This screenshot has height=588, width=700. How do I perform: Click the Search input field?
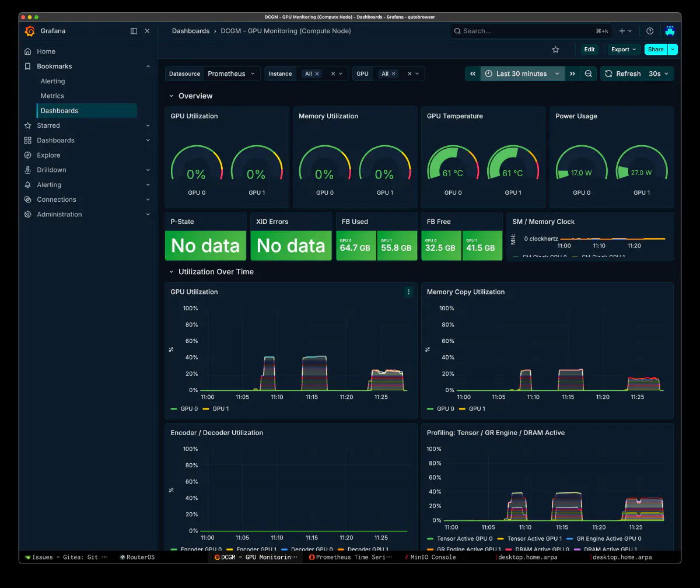[530, 31]
